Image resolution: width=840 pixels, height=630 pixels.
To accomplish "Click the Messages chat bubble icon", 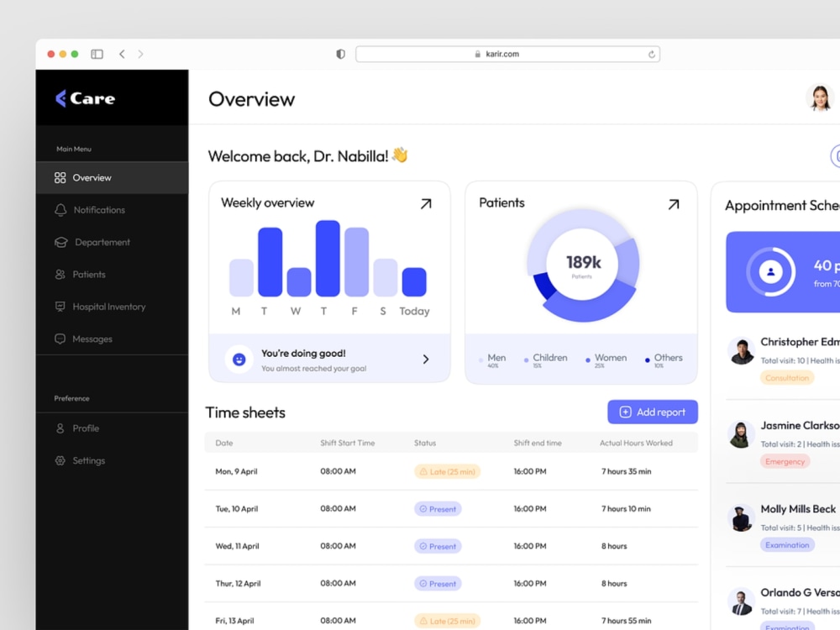I will [x=60, y=339].
